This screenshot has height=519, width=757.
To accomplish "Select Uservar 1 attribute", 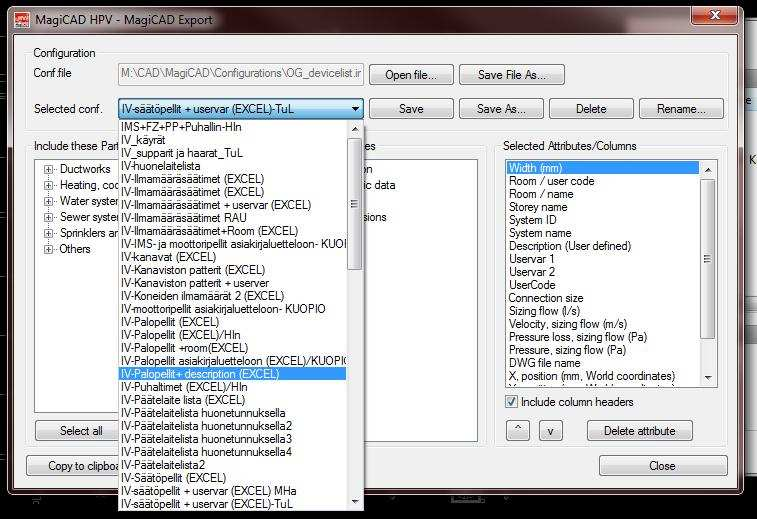I will (x=603, y=259).
